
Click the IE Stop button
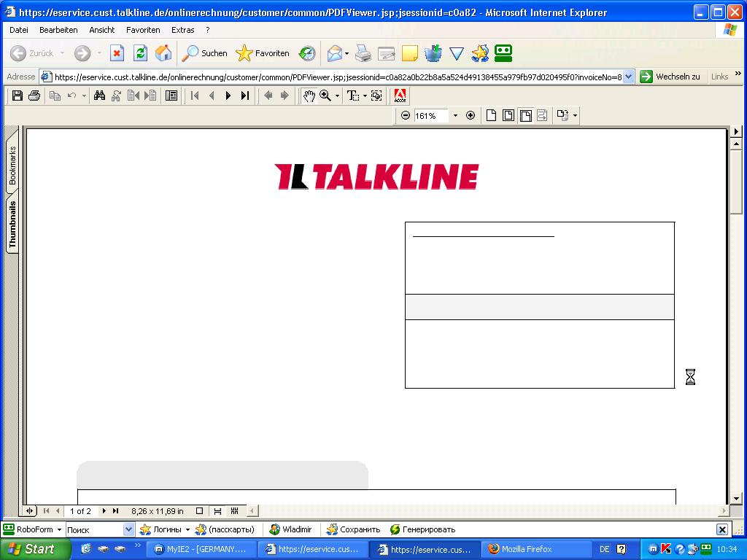[x=117, y=52]
